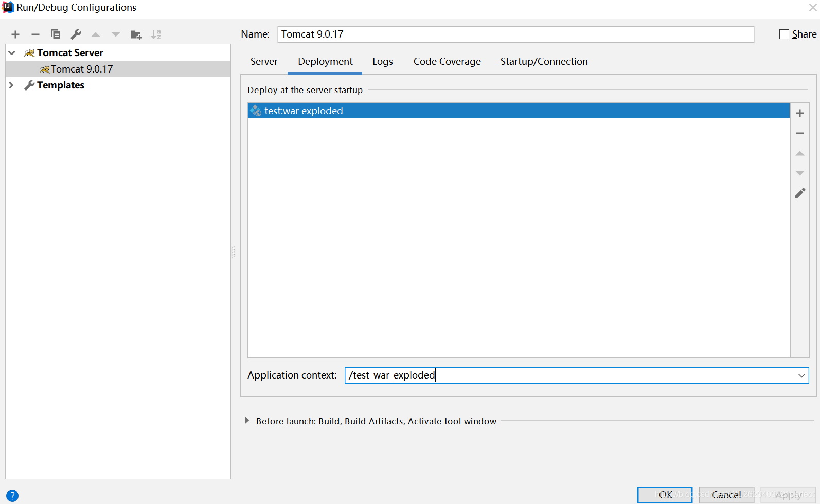Add a deployment artifact with the plus button
Screen dimensions: 820x504
800,113
